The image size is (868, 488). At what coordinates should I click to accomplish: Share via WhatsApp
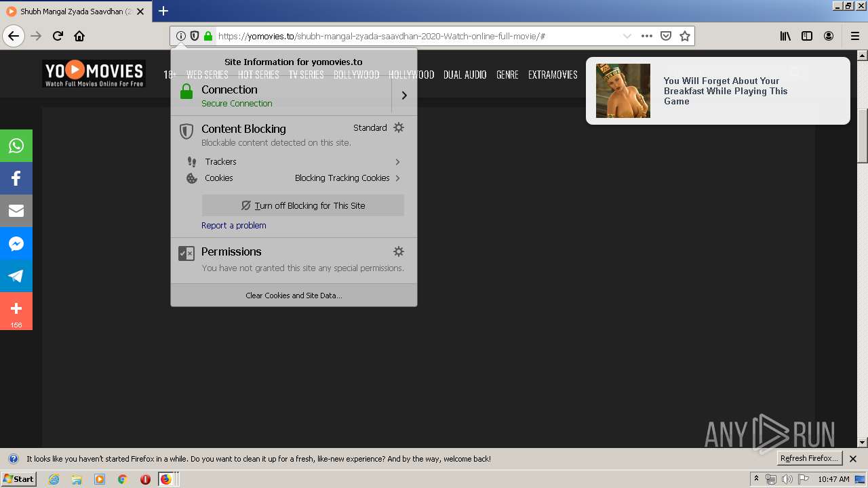[x=16, y=146]
